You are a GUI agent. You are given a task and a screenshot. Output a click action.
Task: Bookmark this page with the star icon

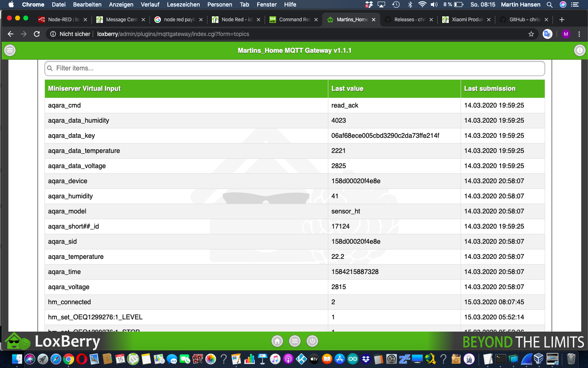pyautogui.click(x=531, y=34)
